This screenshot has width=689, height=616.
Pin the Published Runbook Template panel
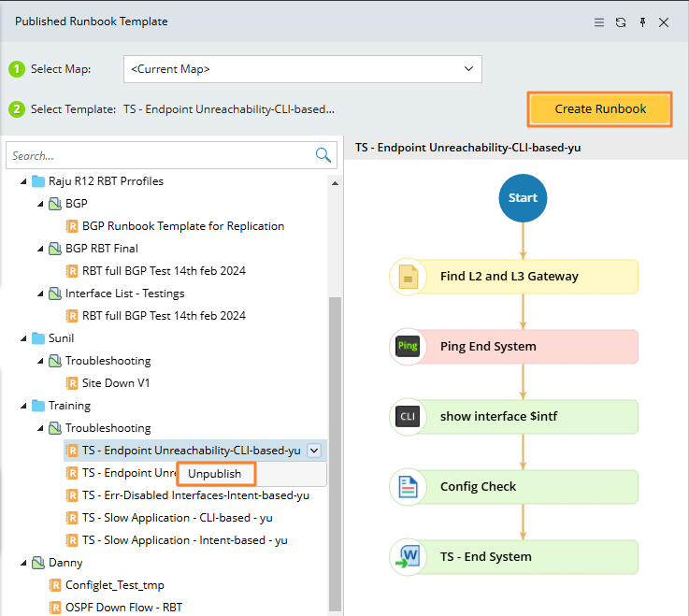tap(642, 22)
